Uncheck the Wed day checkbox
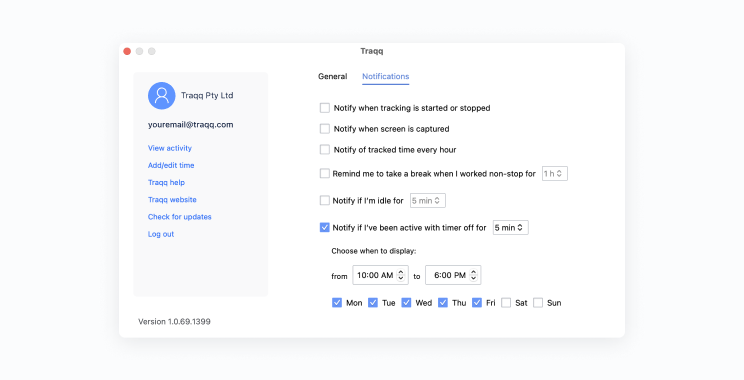This screenshot has width=744, height=380. click(406, 303)
